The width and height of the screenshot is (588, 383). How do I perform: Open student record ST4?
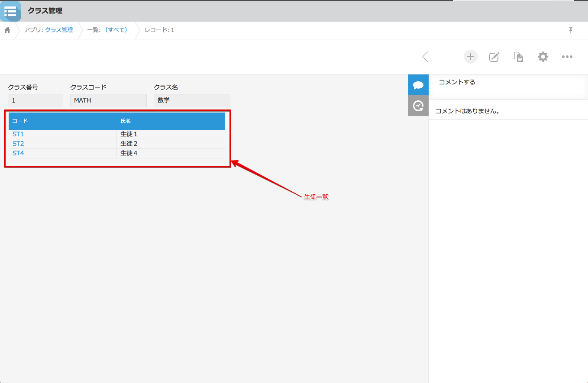coord(18,153)
